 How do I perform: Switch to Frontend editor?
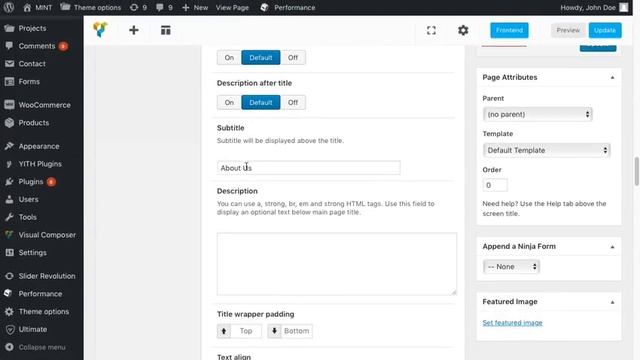tap(509, 30)
